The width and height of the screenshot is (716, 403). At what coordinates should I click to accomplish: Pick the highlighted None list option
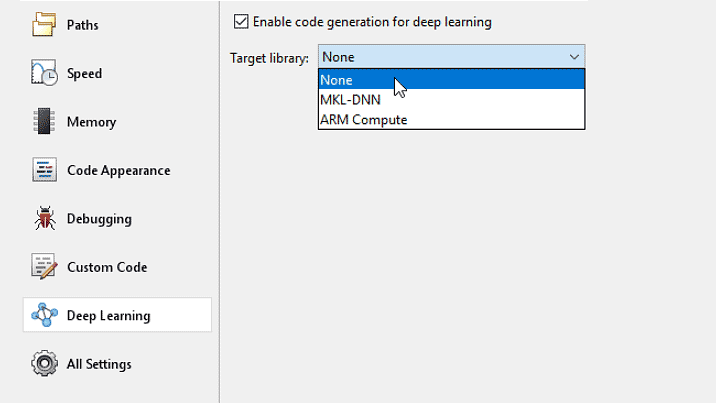337,80
